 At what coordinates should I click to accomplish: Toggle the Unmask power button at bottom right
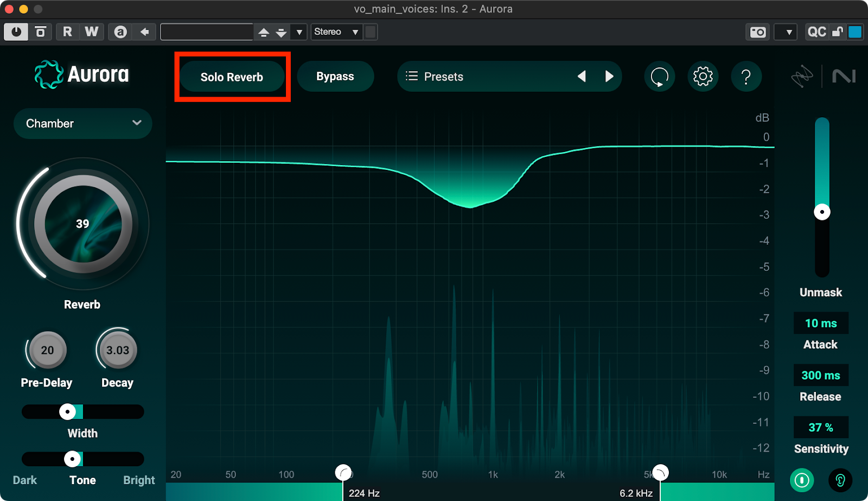coord(802,480)
